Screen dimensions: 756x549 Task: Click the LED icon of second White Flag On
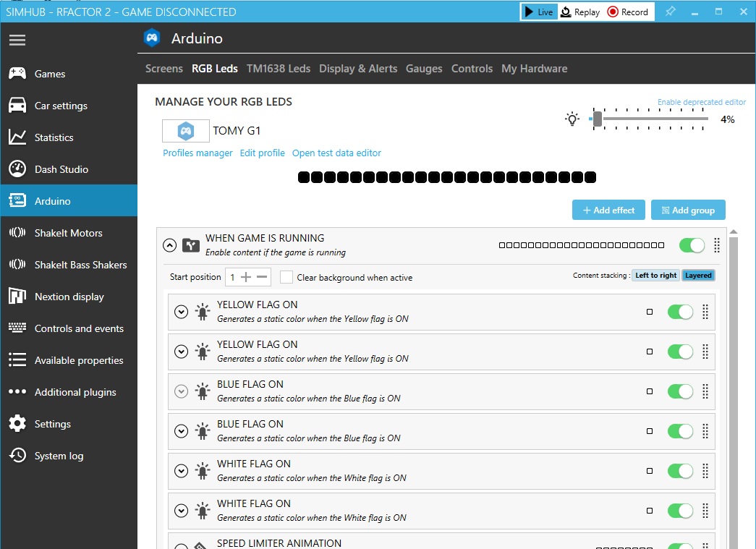203,511
